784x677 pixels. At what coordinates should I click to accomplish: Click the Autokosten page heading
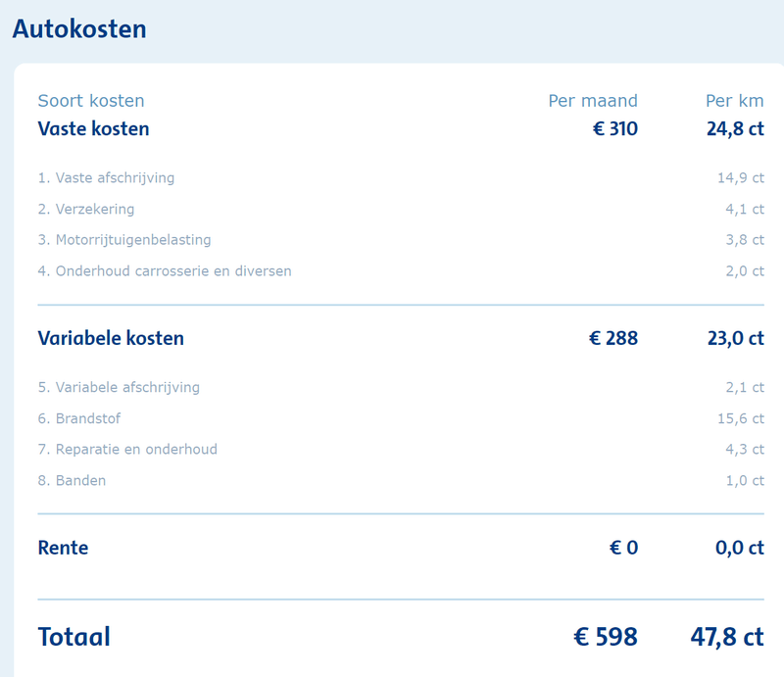point(79,29)
